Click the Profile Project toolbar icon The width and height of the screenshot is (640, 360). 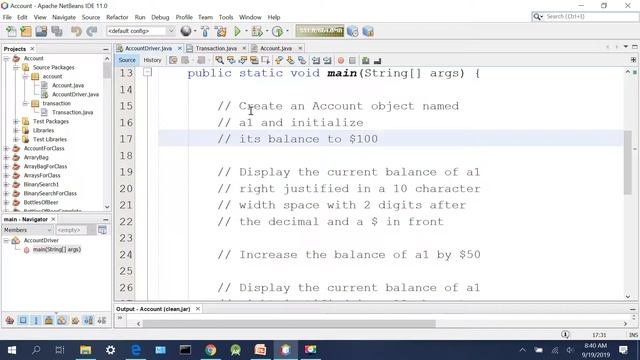(x=277, y=31)
